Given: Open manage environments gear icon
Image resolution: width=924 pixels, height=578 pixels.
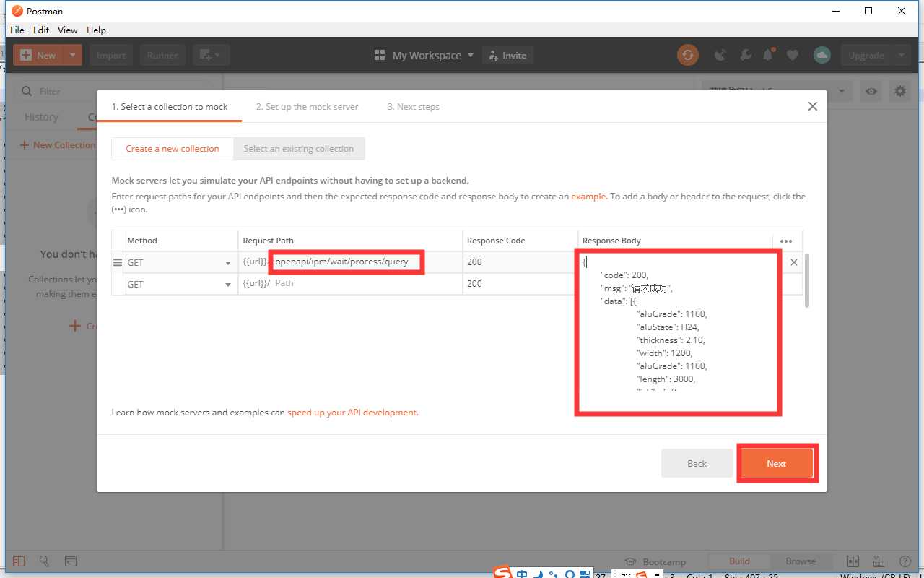Looking at the screenshot, I should 899,91.
